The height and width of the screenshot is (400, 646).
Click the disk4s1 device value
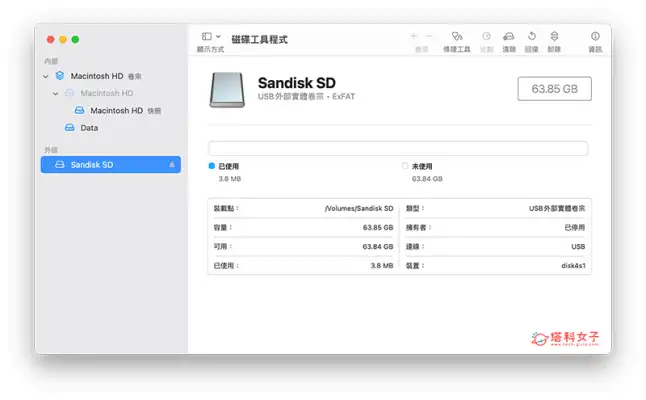pyautogui.click(x=573, y=266)
